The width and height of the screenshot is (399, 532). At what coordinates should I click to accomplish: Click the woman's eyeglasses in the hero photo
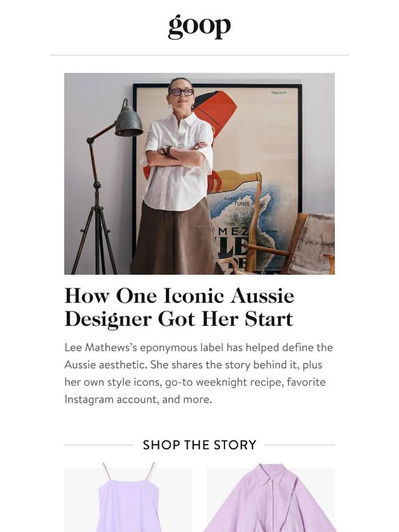click(181, 92)
